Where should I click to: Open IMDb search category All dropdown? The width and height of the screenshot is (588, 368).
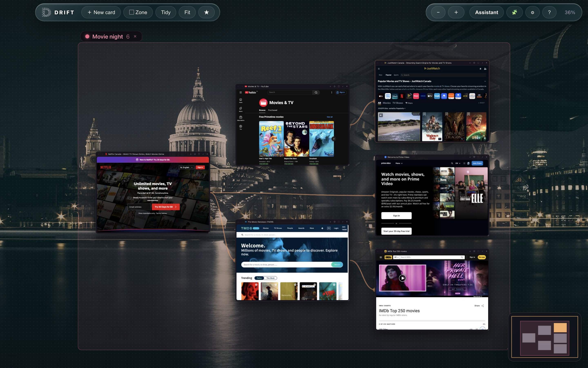[396, 257]
